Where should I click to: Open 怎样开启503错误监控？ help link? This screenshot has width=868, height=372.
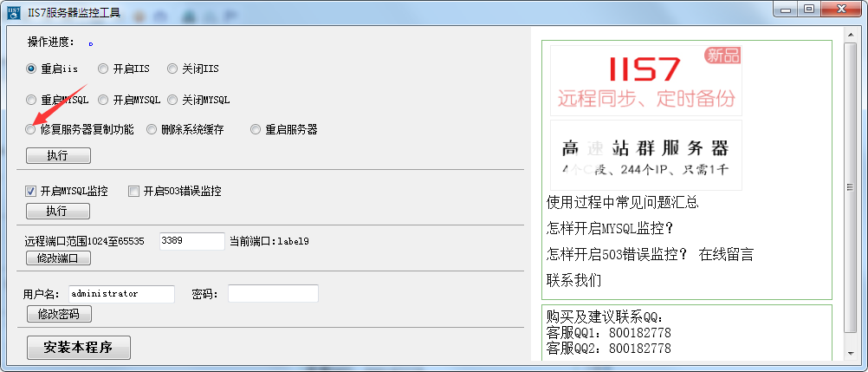tap(618, 254)
